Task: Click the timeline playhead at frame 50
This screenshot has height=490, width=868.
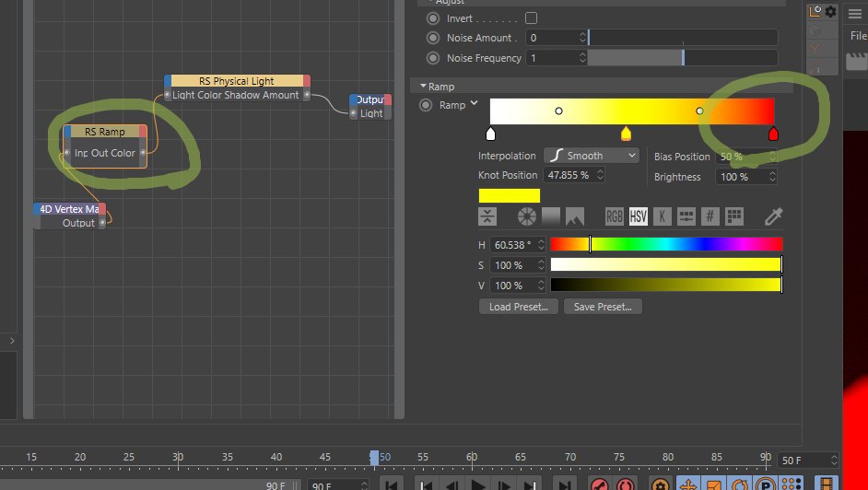Action: point(374,458)
